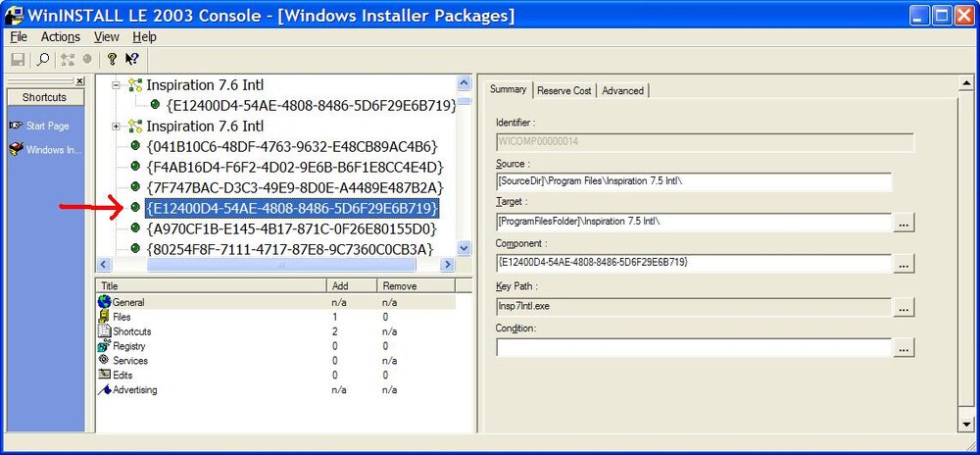Screen dimensions: 980x455
Task: Click the Files icon in the list
Action: [105, 317]
